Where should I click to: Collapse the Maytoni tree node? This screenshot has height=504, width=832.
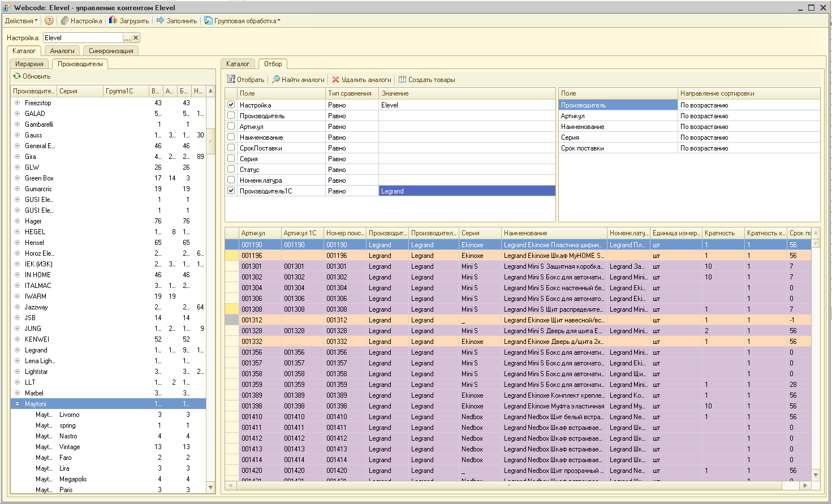[17, 404]
